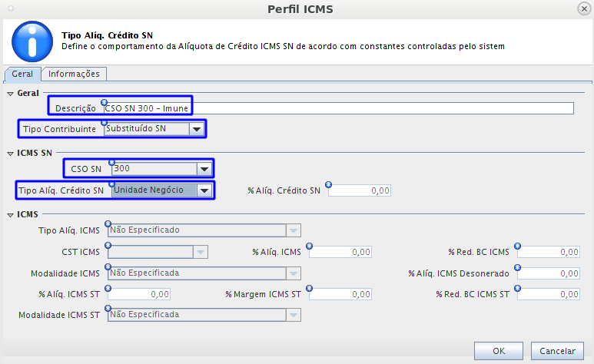Collapse the ICMS SN section
The width and height of the screenshot is (594, 364).
pos(10,154)
